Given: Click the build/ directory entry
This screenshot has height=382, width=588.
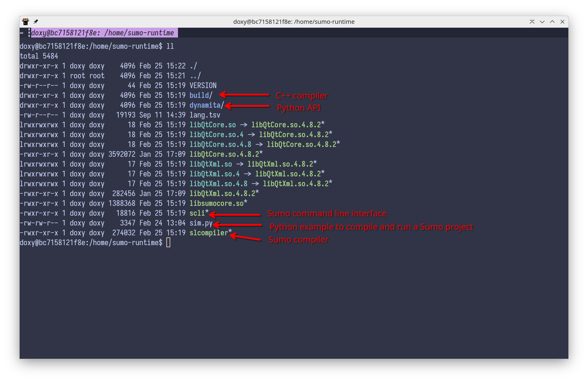Looking at the screenshot, I should point(201,95).
